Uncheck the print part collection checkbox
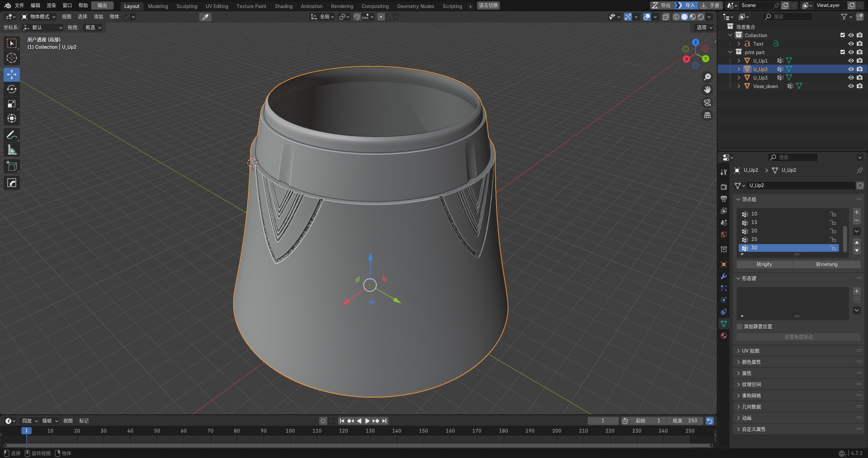Screen dimensions: 868x458 click(843, 52)
